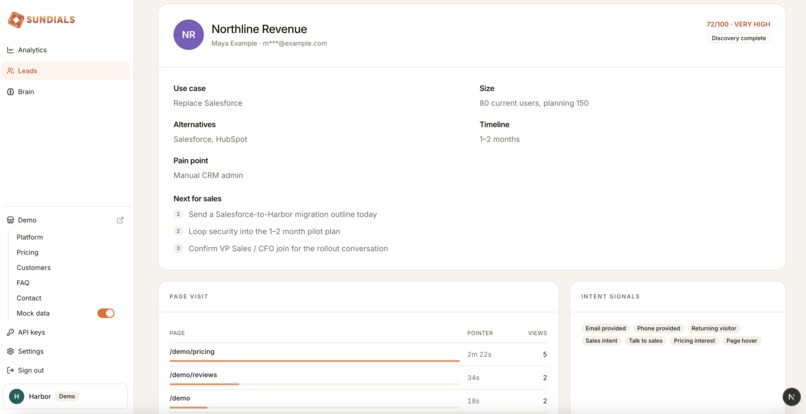
Task: Click the API keys key icon
Action: [10, 332]
